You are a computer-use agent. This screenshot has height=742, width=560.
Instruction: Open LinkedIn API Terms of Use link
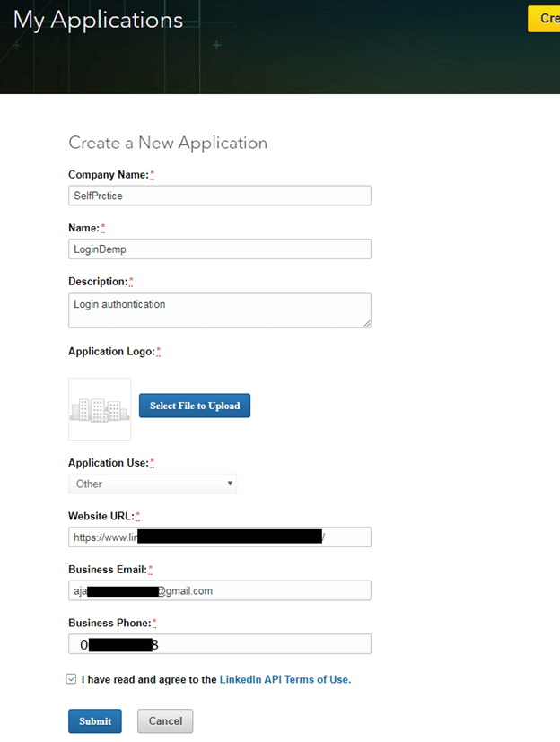pos(285,680)
